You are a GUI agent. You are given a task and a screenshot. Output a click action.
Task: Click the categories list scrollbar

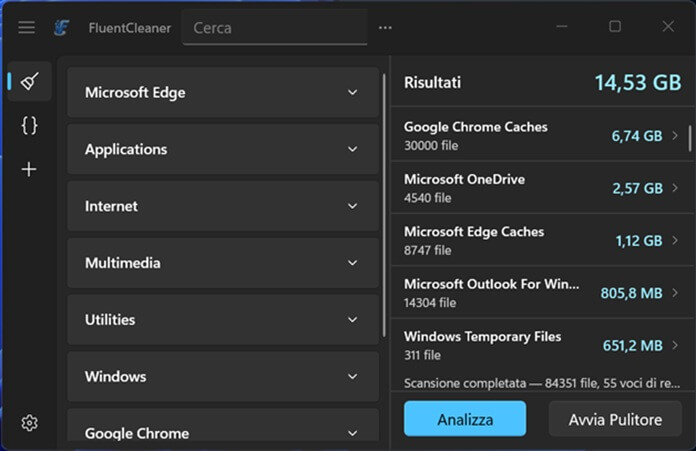(x=384, y=205)
